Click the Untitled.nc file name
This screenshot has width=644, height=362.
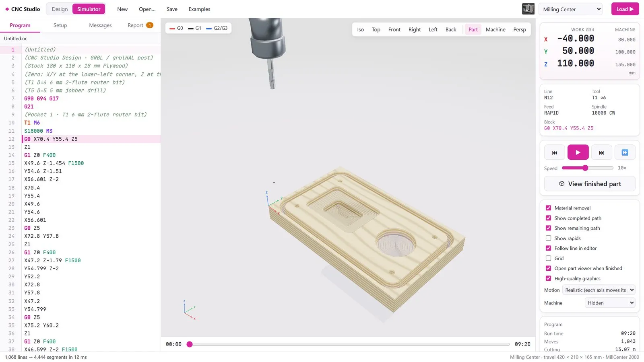click(16, 39)
